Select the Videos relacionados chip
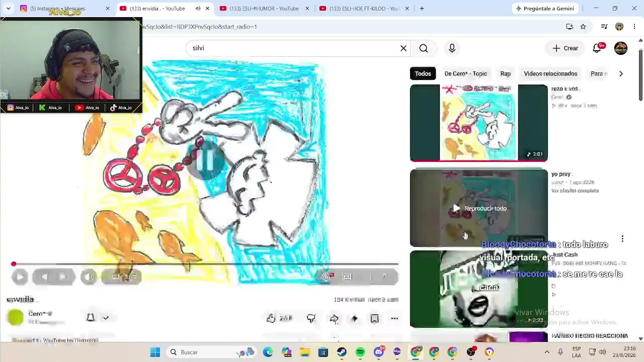 [550, 74]
